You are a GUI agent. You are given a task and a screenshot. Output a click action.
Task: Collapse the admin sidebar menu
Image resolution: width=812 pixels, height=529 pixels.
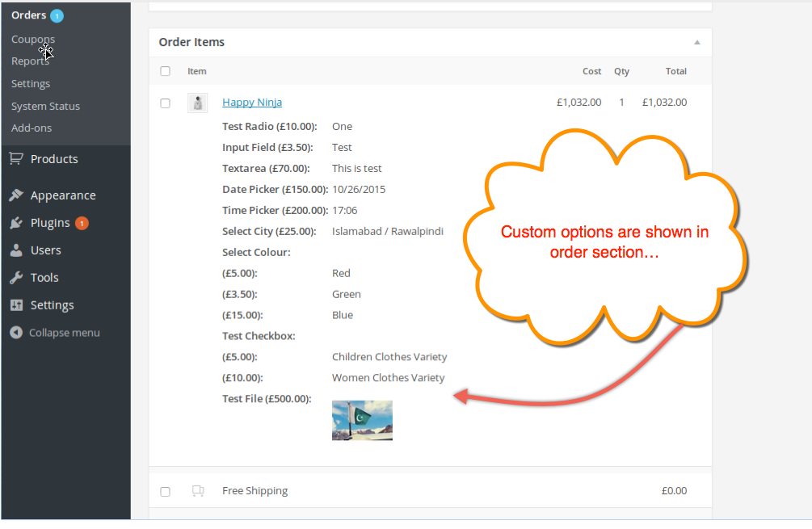click(x=64, y=332)
